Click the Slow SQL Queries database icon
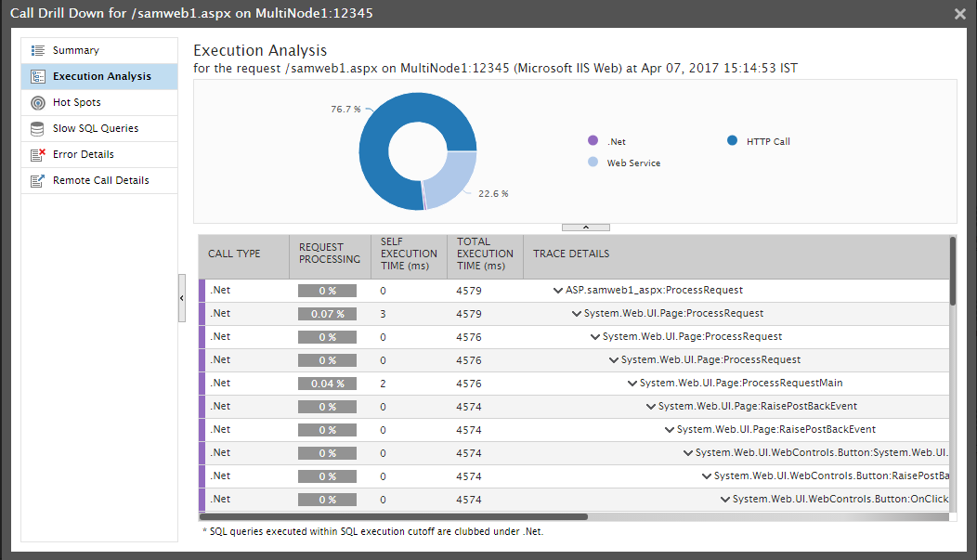Image resolution: width=977 pixels, height=560 pixels. pyautogui.click(x=38, y=128)
